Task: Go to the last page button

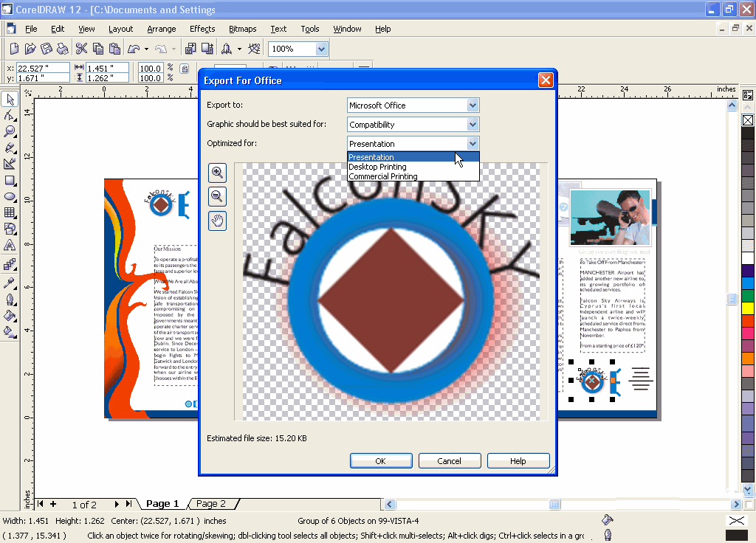Action: [x=128, y=504]
